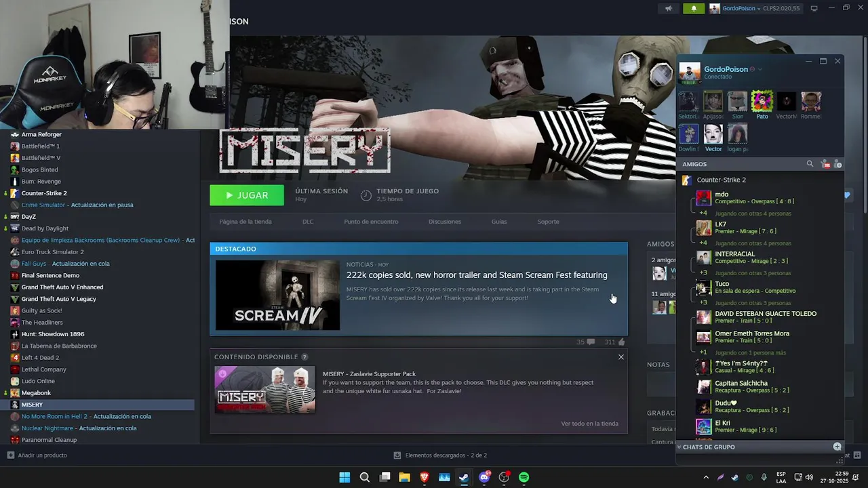868x488 pixels.
Task: Open Elementos descargados downloads status
Action: [440, 455]
